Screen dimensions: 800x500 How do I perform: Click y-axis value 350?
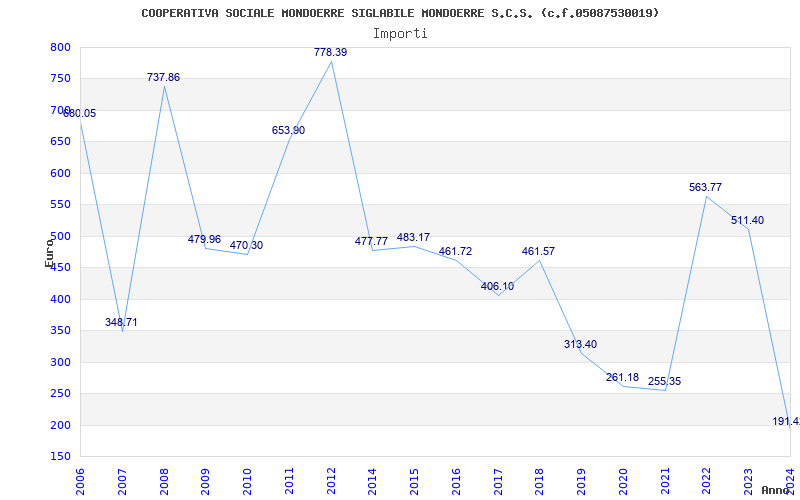60,331
